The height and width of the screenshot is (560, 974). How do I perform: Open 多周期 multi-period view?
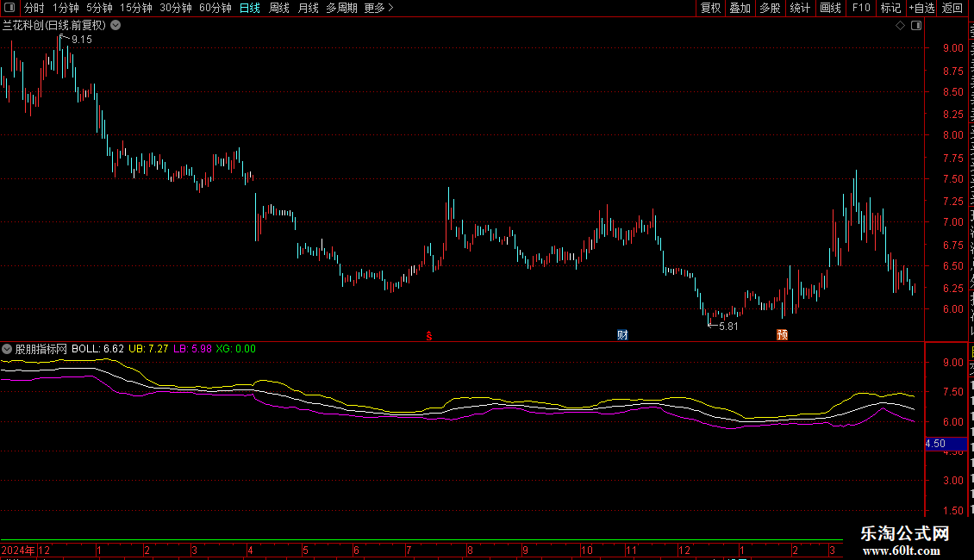(x=341, y=8)
